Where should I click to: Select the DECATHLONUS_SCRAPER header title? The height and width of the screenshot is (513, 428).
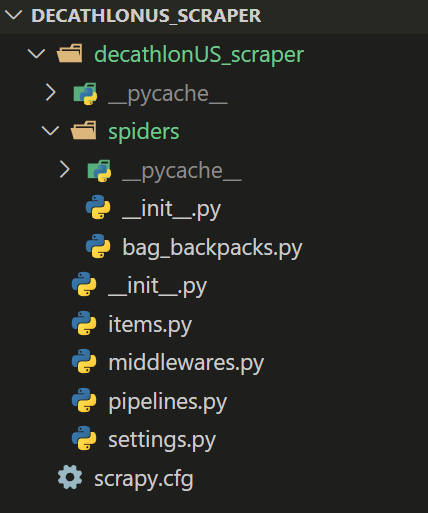coord(146,16)
